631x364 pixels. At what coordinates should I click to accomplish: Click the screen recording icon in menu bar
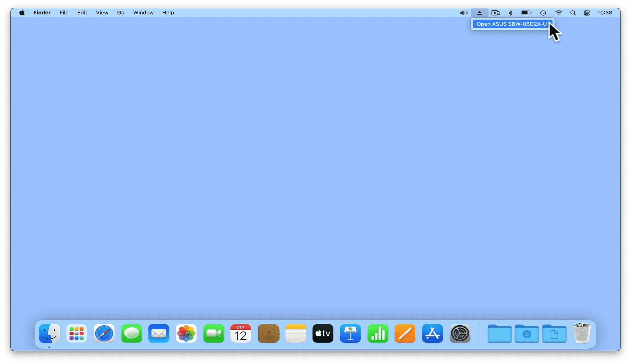(495, 13)
